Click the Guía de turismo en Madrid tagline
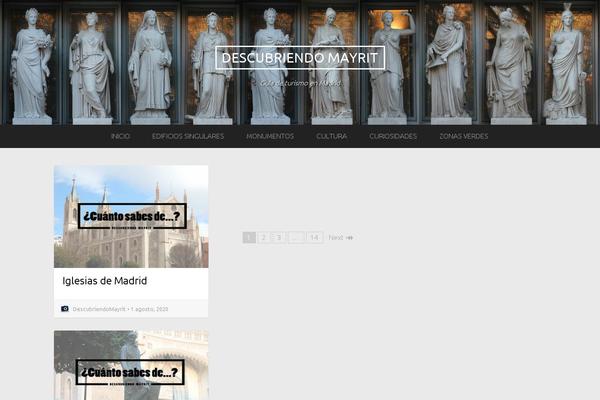The height and width of the screenshot is (400, 600). (x=300, y=83)
